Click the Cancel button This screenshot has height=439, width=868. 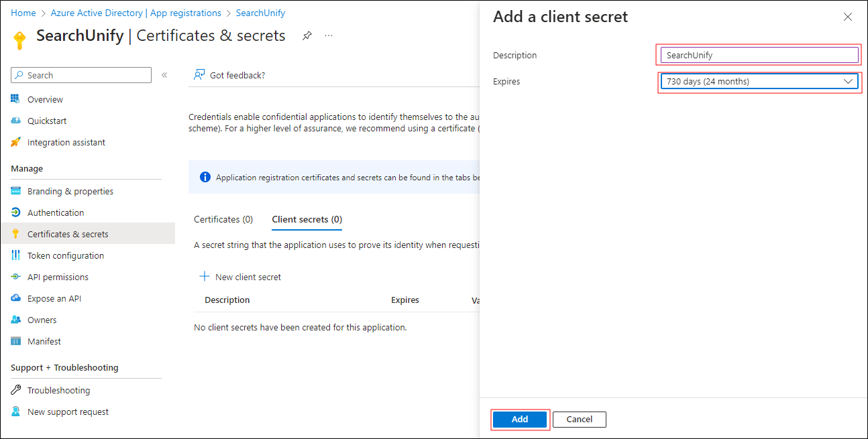(x=579, y=420)
